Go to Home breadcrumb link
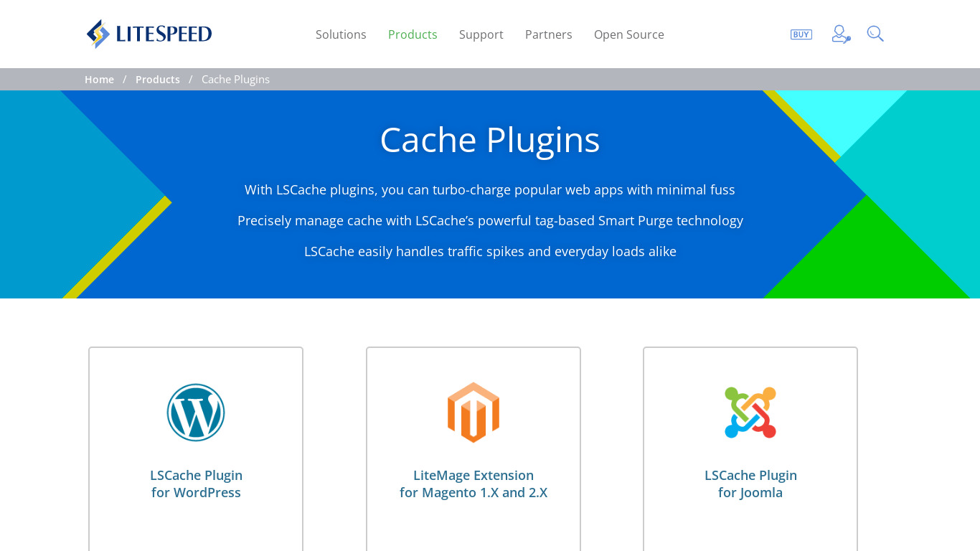 (x=99, y=80)
